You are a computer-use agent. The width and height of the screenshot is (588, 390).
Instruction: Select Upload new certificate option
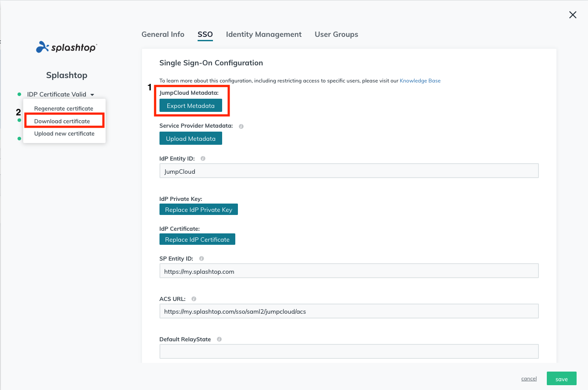click(x=64, y=134)
